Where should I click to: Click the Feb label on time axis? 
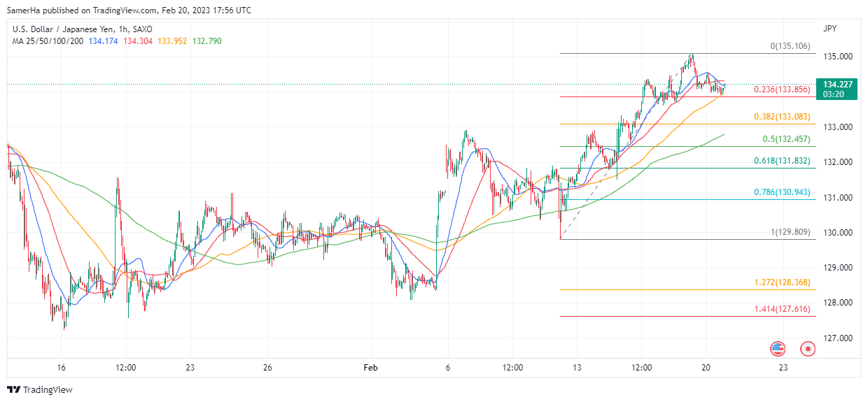[370, 367]
